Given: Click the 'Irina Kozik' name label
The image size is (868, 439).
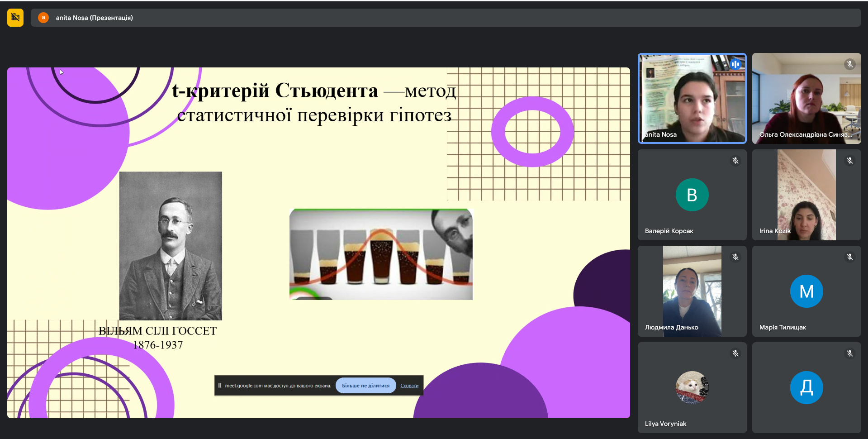Looking at the screenshot, I should click(x=775, y=231).
